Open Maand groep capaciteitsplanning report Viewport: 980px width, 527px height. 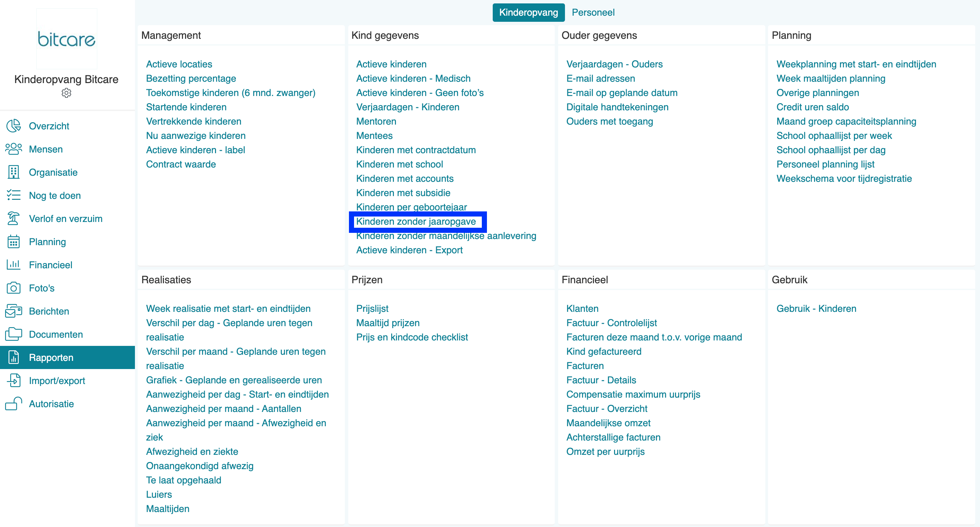[846, 122]
